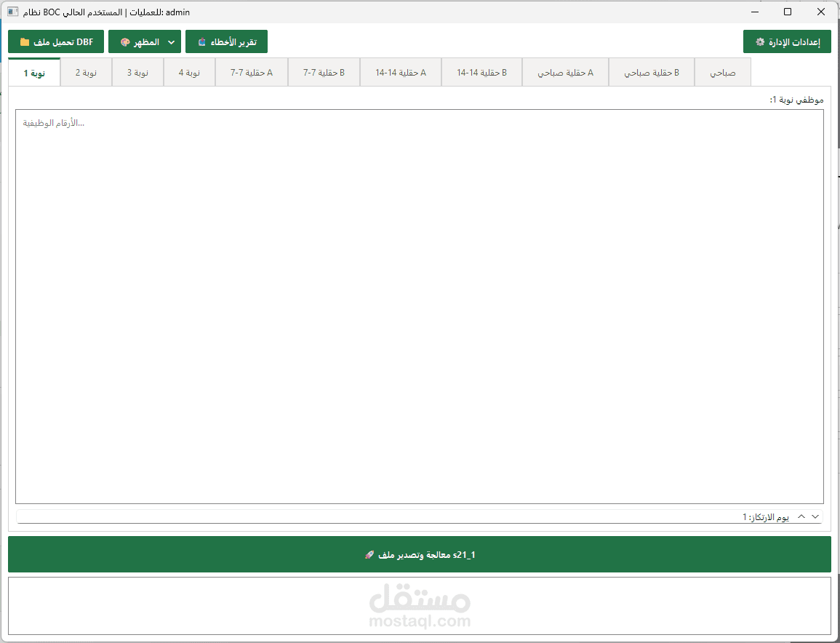Viewport: 840px width, 643px height.
Task: Maximize the BOC window
Action: point(788,12)
